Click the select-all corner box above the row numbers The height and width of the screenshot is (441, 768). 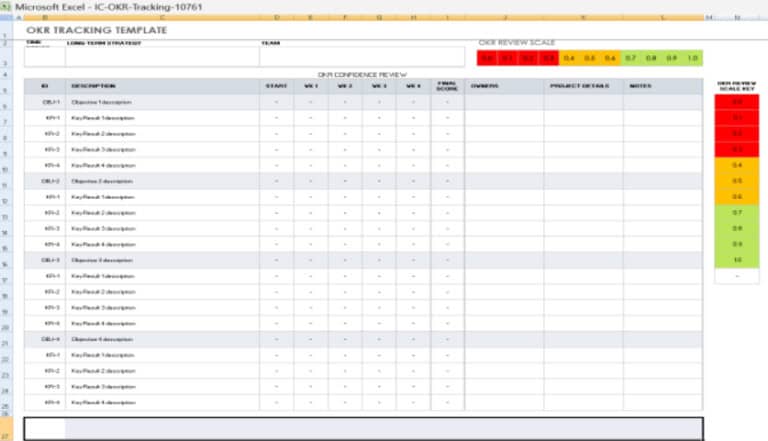[x=6, y=18]
